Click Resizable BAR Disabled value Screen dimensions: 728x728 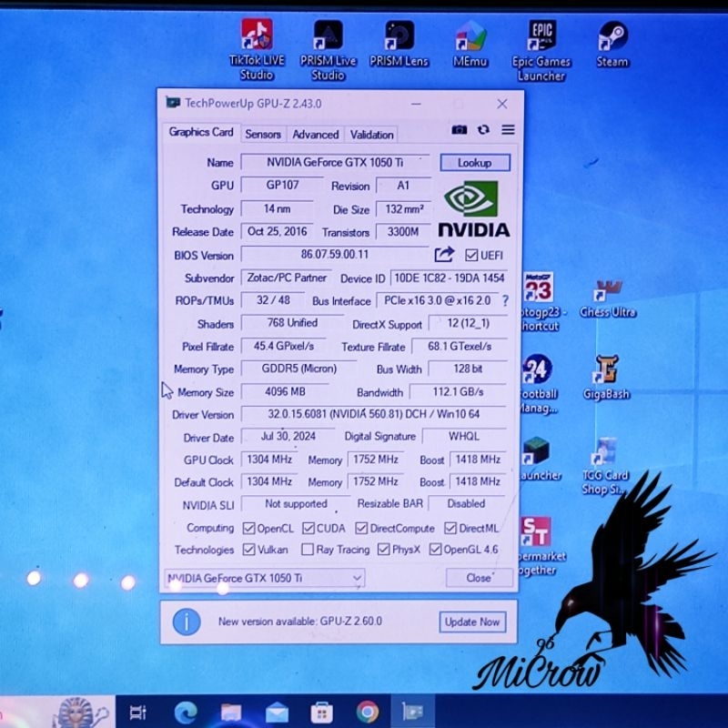pyautogui.click(x=466, y=504)
